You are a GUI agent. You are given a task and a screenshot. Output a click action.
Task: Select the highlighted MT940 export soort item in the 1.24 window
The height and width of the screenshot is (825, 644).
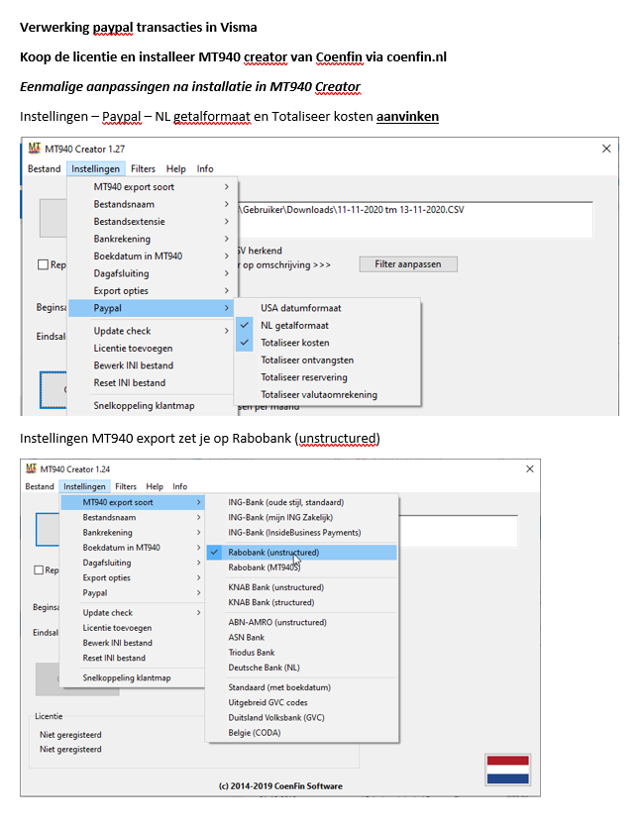click(133, 502)
